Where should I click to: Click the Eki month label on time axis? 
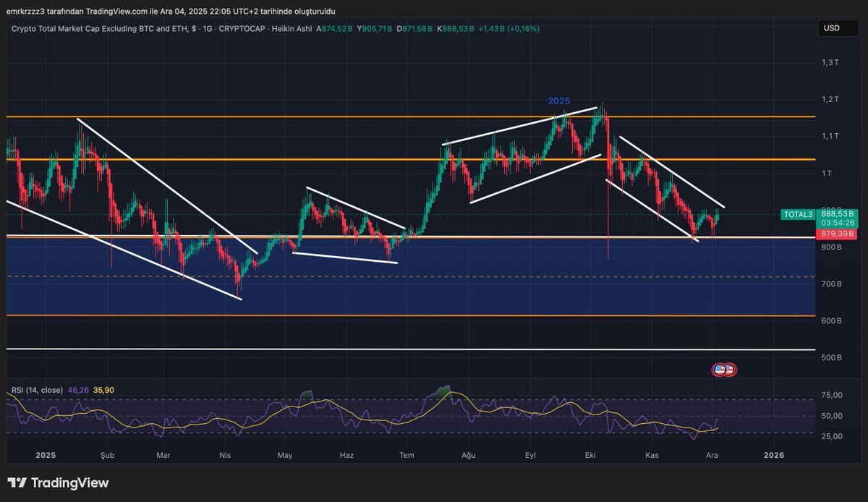590,455
